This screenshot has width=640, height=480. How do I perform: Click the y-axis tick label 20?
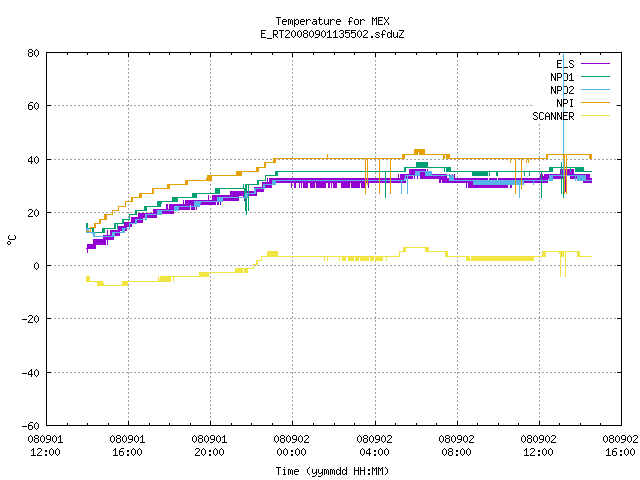(x=33, y=213)
